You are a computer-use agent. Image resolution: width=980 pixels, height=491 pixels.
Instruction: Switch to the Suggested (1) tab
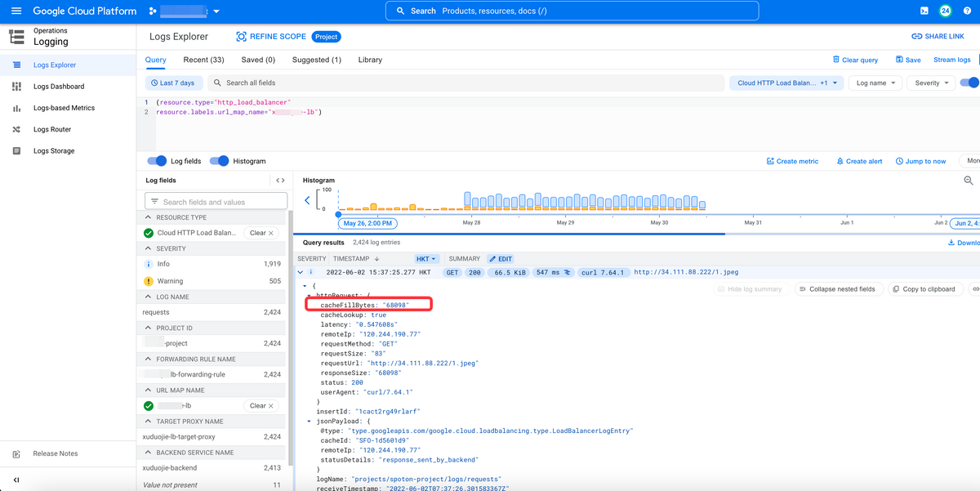[317, 60]
